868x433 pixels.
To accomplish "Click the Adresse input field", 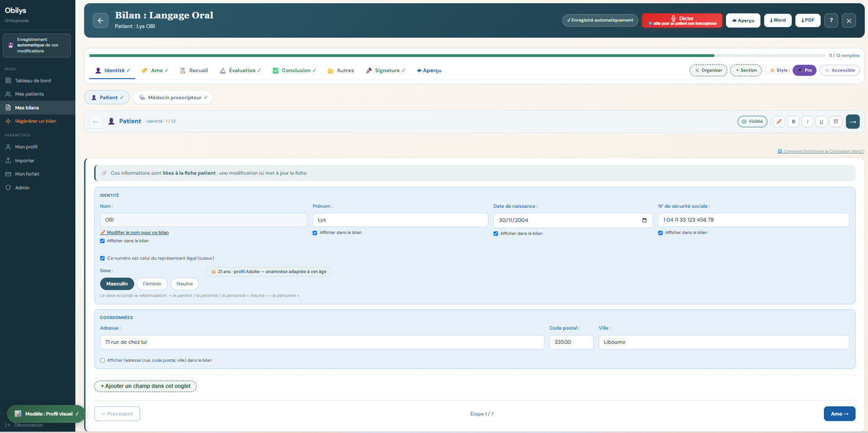I will click(x=322, y=342).
